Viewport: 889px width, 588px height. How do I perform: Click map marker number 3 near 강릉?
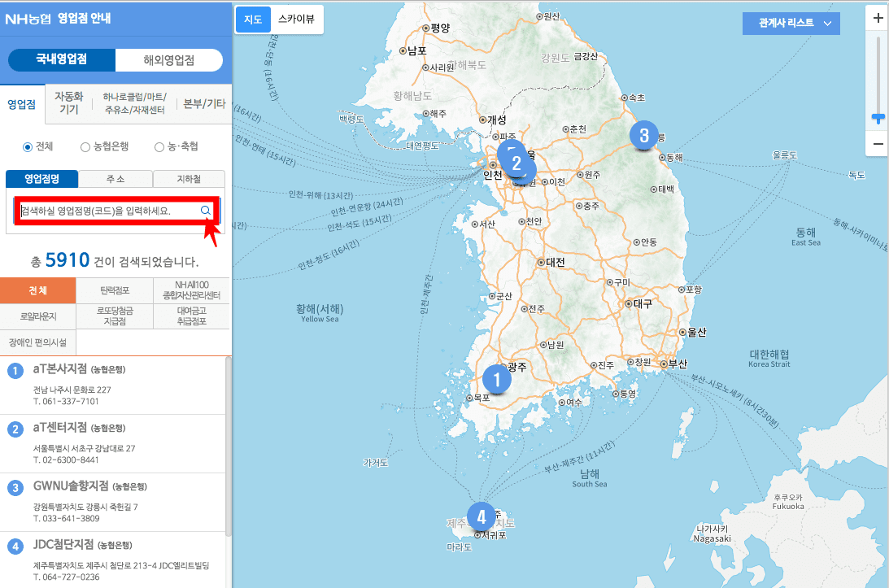pyautogui.click(x=644, y=136)
